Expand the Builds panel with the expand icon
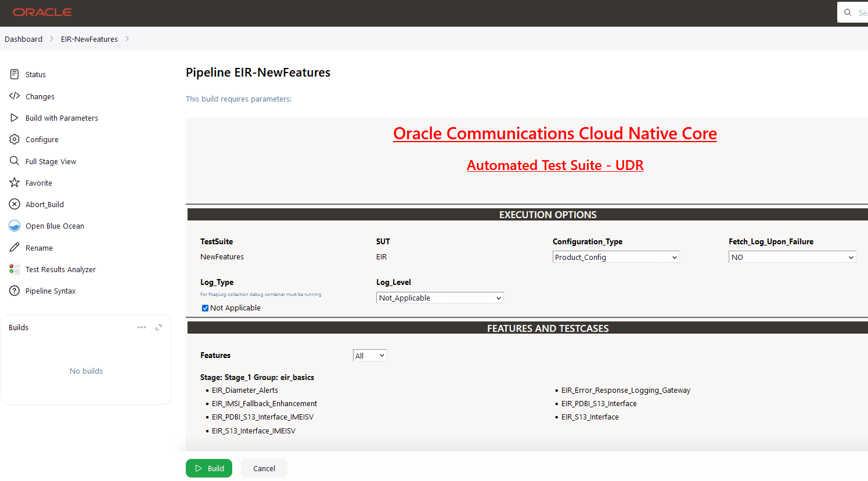Image resolution: width=868 pixels, height=481 pixels. [x=159, y=327]
